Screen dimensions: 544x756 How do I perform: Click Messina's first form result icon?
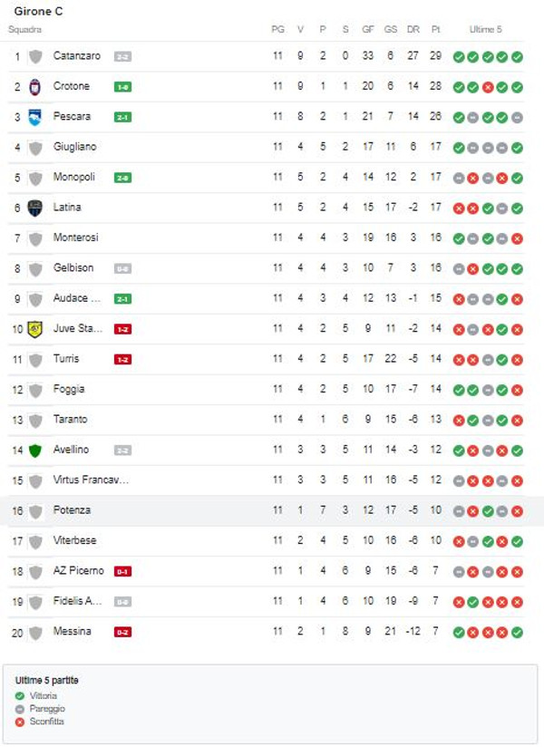459,632
